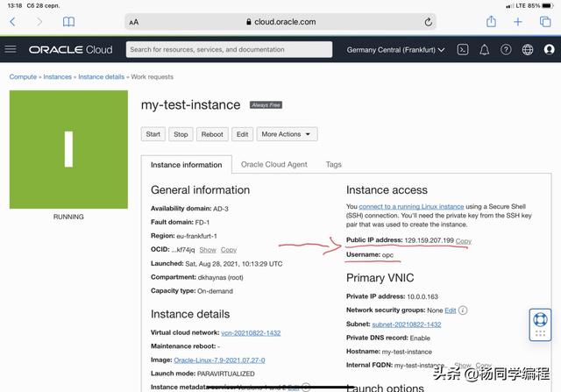Open the Oracle Cloud hamburger navigation menu
The width and height of the screenshot is (561, 392).
(11, 50)
